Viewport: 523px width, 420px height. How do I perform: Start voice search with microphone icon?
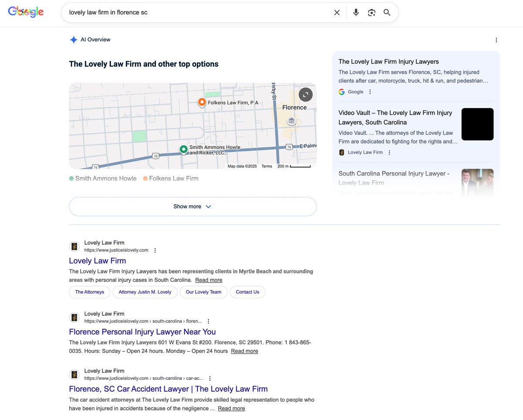(356, 13)
